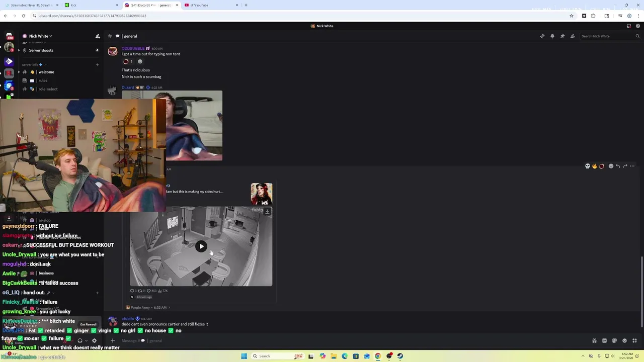The height and width of the screenshot is (362, 644).
Task: Open a new browser tab
Action: pyautogui.click(x=246, y=5)
